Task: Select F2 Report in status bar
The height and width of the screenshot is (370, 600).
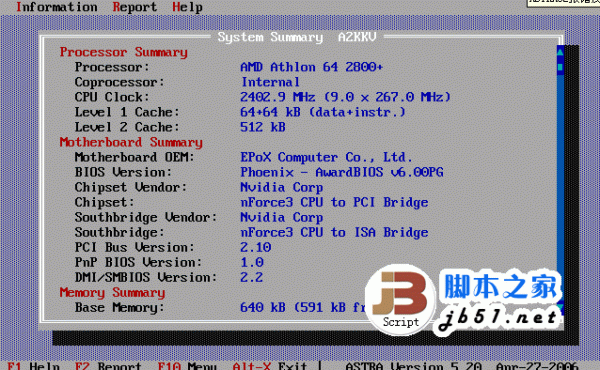Action: tap(108, 366)
